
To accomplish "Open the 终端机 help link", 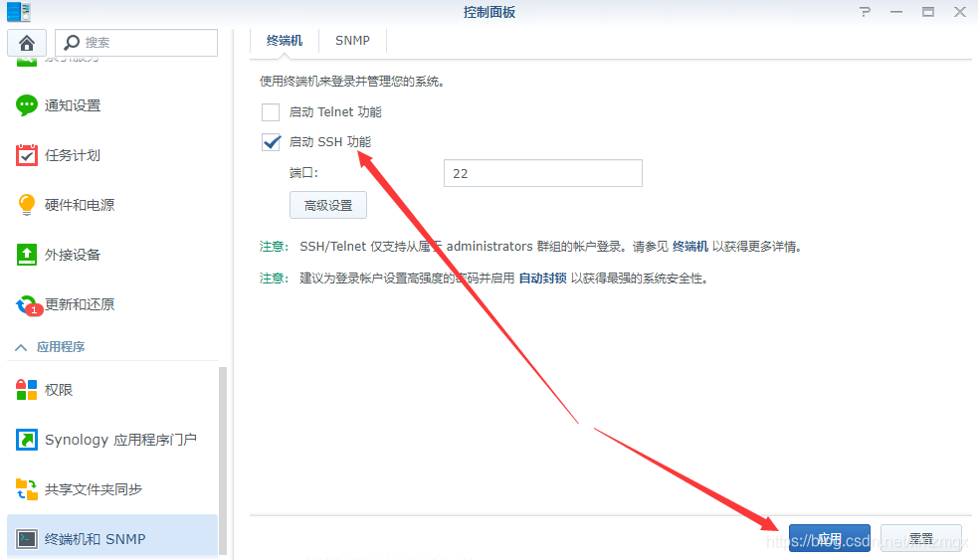I will [689, 247].
